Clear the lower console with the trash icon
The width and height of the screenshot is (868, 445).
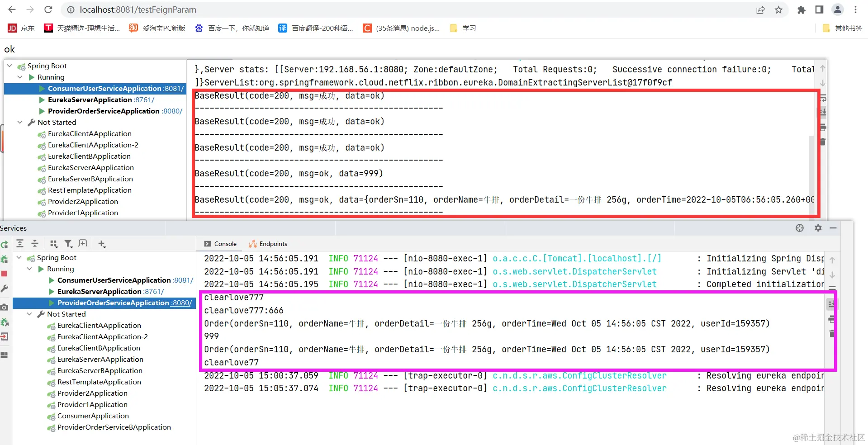831,334
